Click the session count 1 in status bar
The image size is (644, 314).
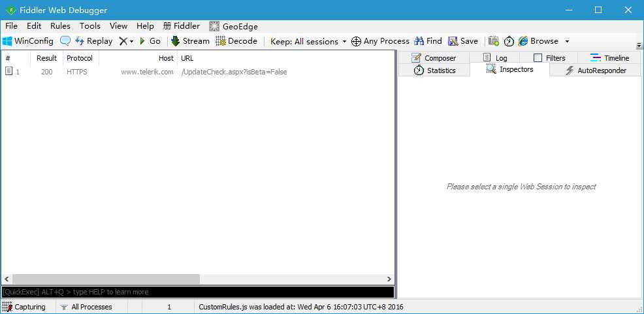pos(169,307)
